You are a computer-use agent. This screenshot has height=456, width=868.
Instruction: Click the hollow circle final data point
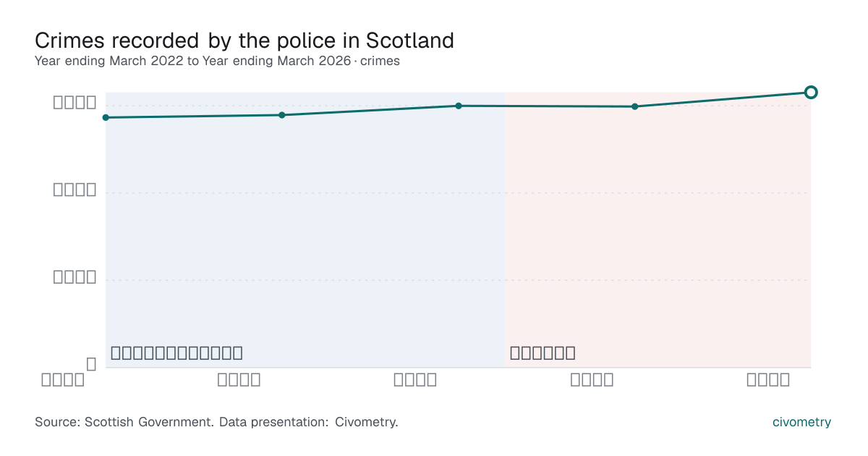(x=811, y=92)
